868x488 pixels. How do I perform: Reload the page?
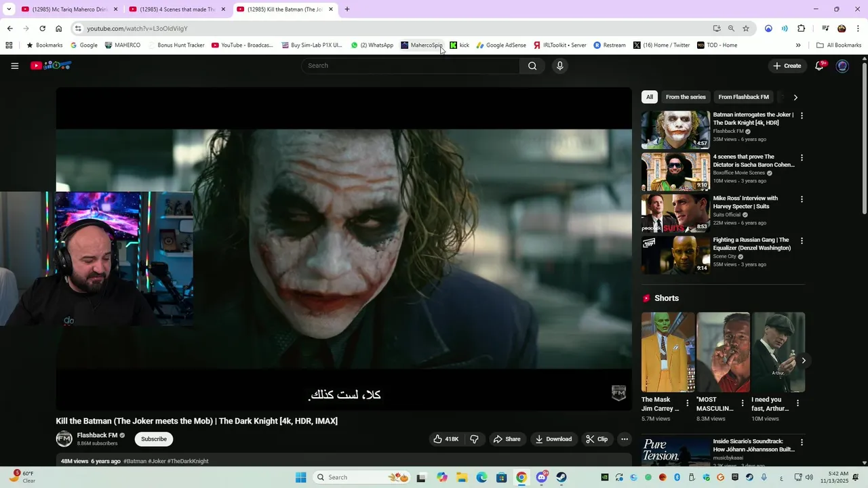42,28
